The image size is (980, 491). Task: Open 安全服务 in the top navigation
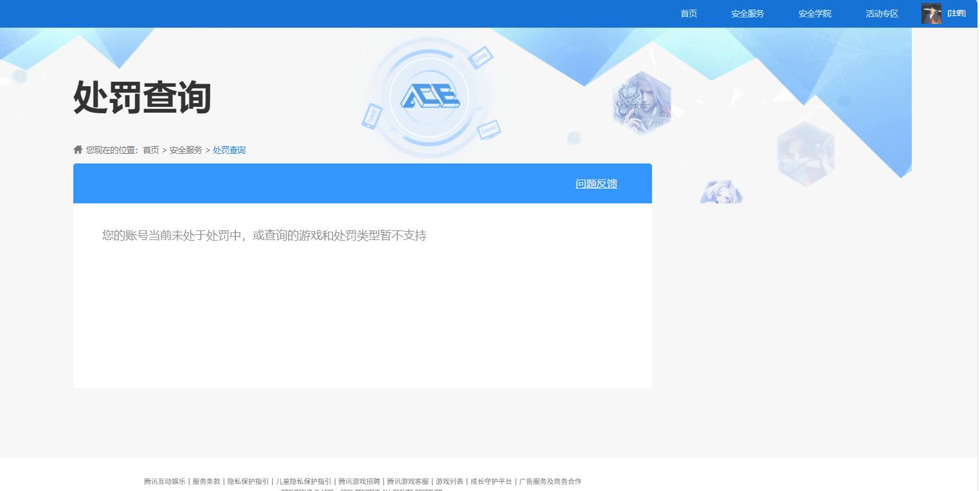pyautogui.click(x=747, y=14)
